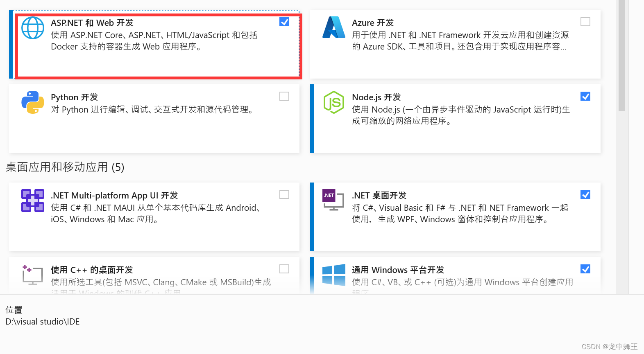Select the 'Python 开发' workload title
Viewport: 644px width, 354px height.
coord(75,97)
